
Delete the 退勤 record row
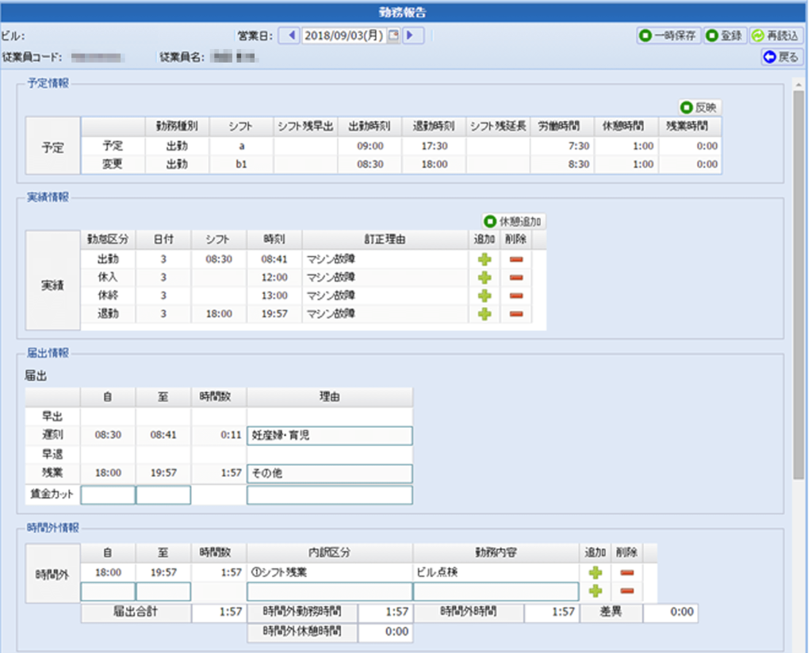(x=516, y=314)
